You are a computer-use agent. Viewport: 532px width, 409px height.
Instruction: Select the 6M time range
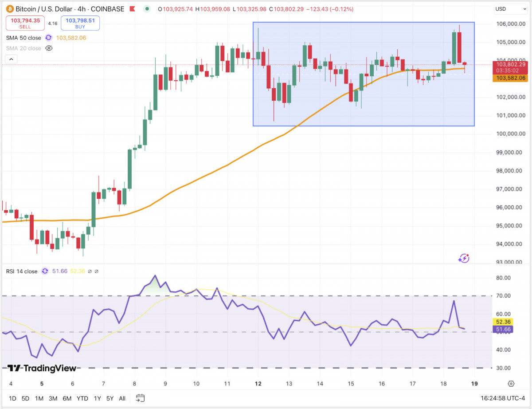[x=67, y=398]
